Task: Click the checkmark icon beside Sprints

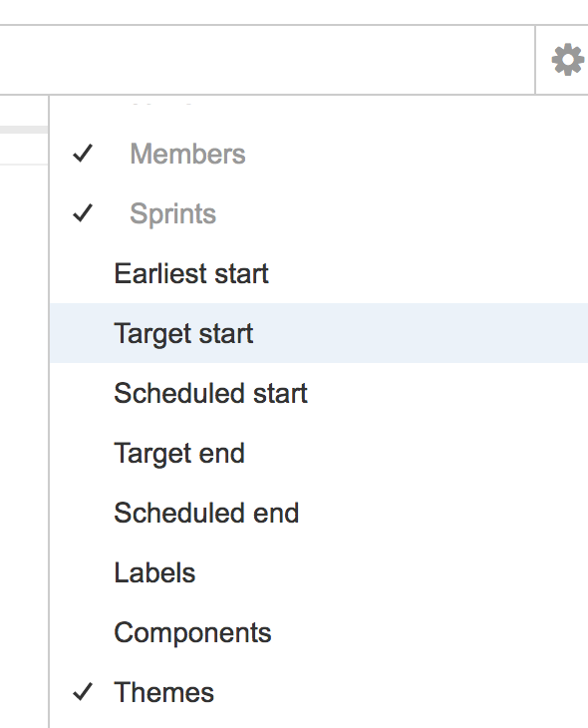Action: tap(83, 213)
